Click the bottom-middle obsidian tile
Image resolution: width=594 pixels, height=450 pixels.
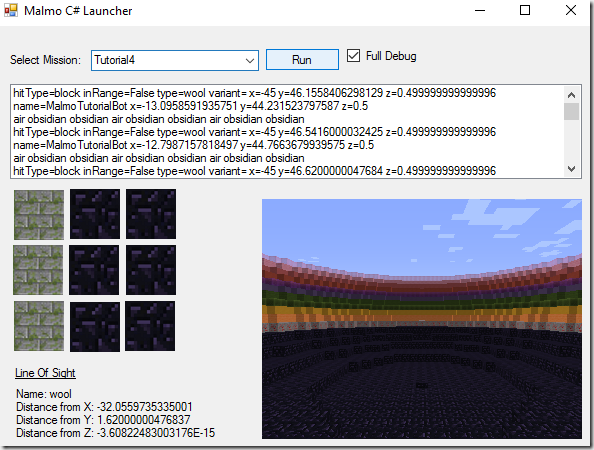point(95,327)
